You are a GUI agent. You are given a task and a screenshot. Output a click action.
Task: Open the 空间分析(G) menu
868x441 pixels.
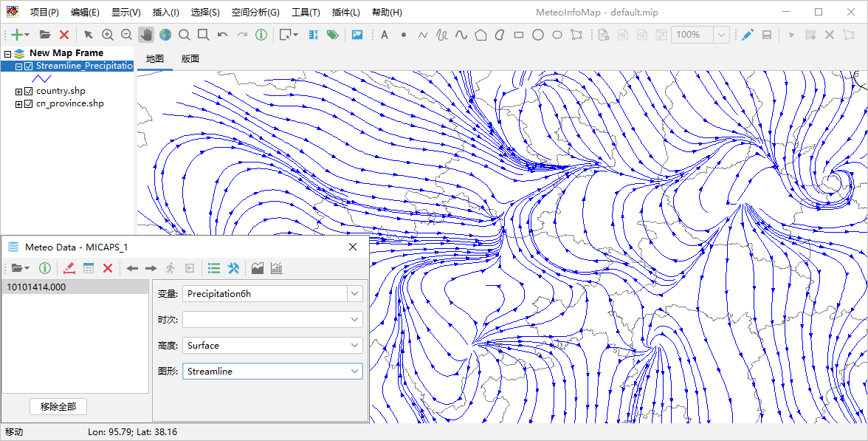255,12
